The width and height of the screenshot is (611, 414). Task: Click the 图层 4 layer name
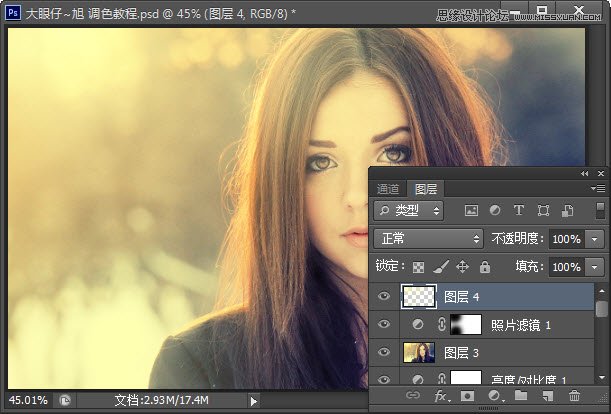tap(461, 297)
